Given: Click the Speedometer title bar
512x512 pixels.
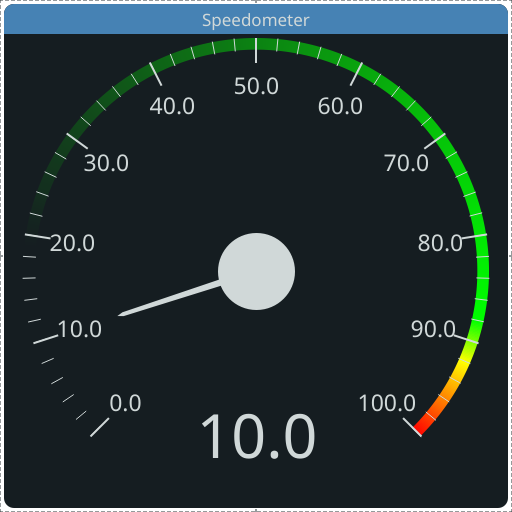Looking at the screenshot, I should (x=256, y=19).
